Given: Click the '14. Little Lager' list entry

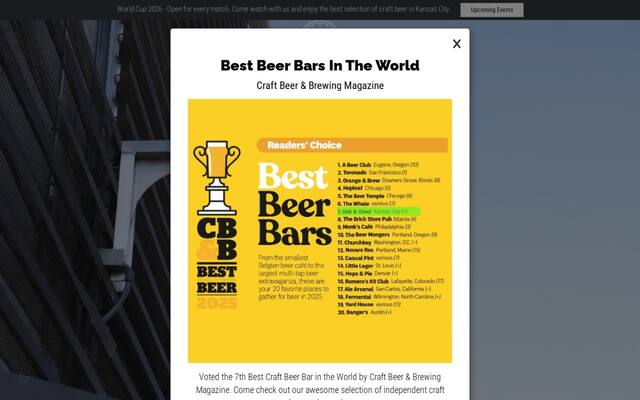Looking at the screenshot, I should coord(369,266).
